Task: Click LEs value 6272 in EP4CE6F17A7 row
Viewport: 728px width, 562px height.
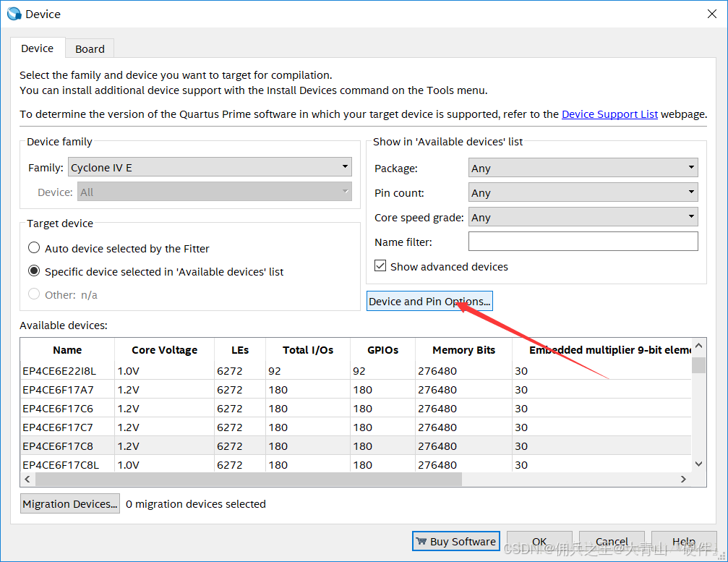Action: pyautogui.click(x=229, y=390)
